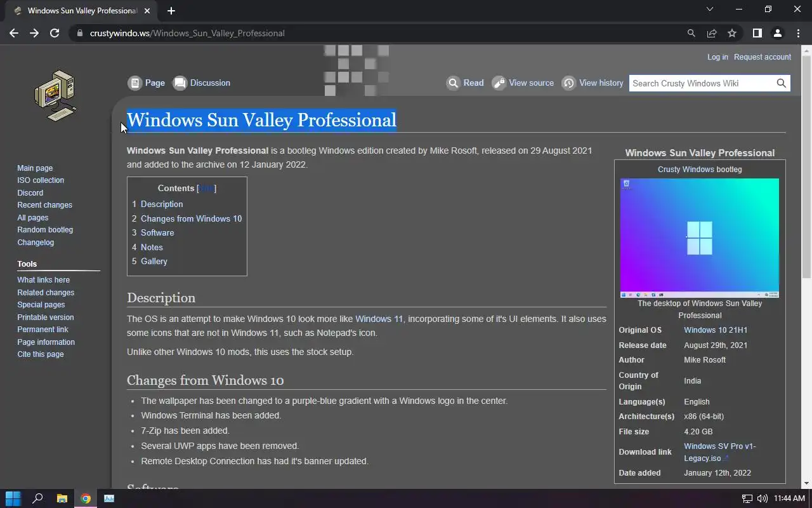812x508 pixels.
Task: Go to a Random bootleg
Action: pos(45,230)
